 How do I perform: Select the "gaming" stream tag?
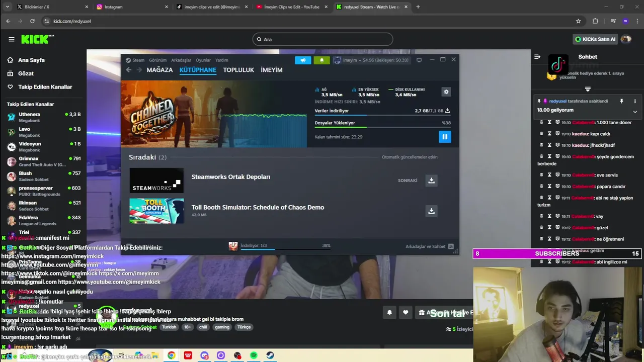[x=222, y=327]
